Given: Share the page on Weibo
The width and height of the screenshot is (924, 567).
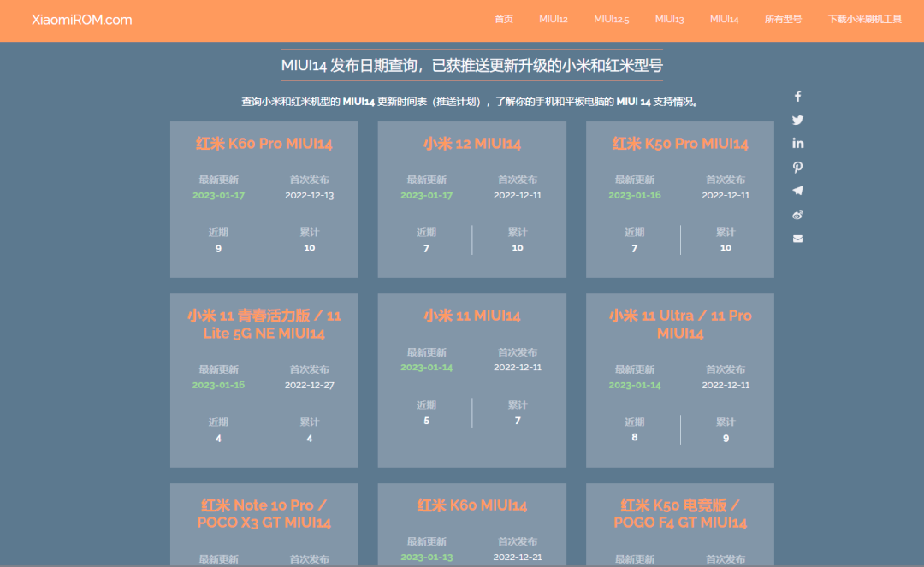Looking at the screenshot, I should click(x=797, y=215).
